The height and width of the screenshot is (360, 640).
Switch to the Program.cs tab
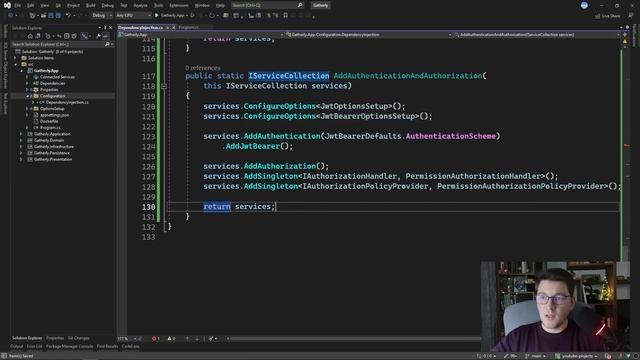(x=189, y=27)
